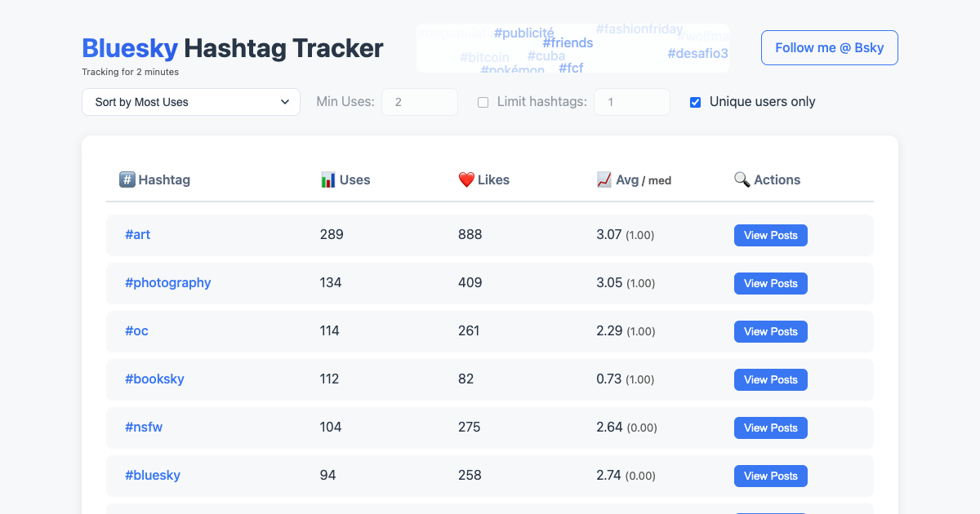Image resolution: width=980 pixels, height=514 pixels.
Task: Click the magnifying glass icon in Actions header
Action: coord(740,179)
